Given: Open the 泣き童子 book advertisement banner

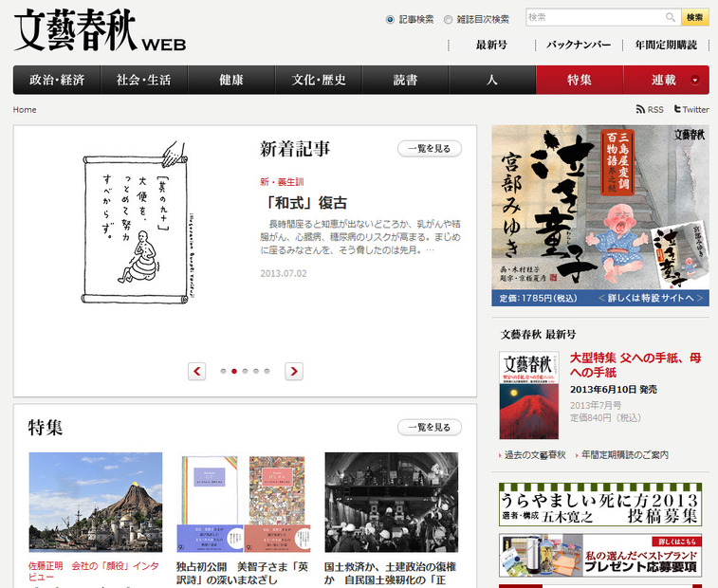Looking at the screenshot, I should [x=600, y=215].
